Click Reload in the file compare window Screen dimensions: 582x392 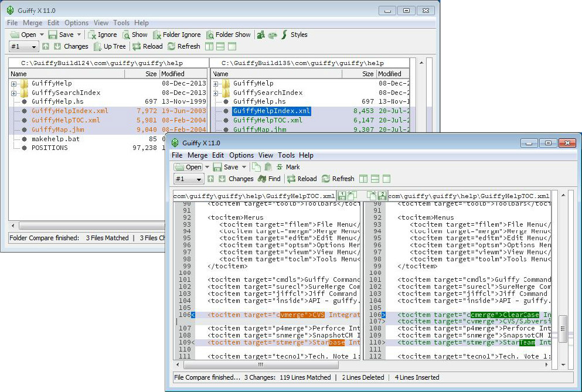(302, 179)
